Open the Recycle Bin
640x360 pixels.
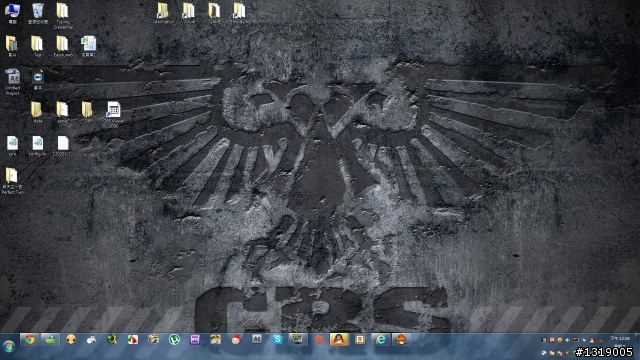(x=38, y=13)
